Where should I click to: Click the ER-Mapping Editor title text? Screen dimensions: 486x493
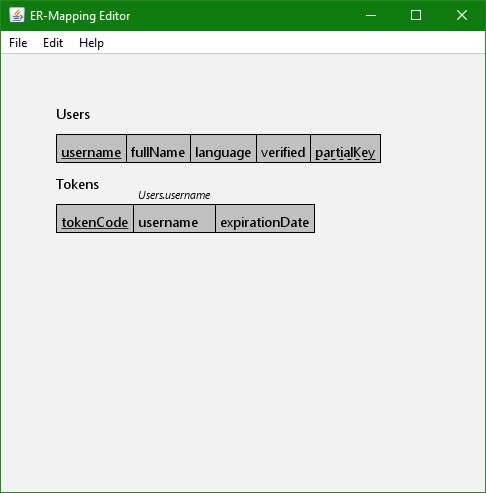pyautogui.click(x=80, y=16)
